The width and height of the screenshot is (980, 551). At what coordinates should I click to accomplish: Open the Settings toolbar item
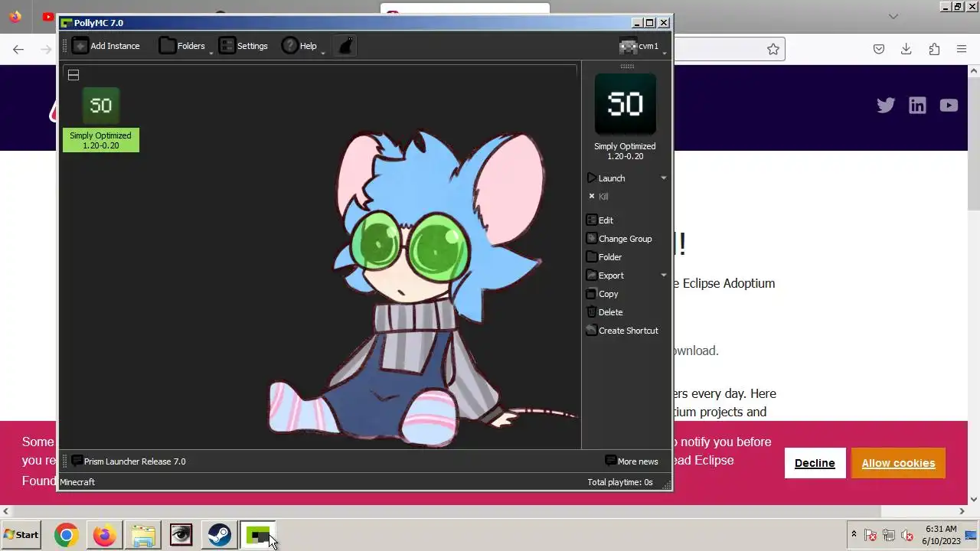[x=243, y=46]
